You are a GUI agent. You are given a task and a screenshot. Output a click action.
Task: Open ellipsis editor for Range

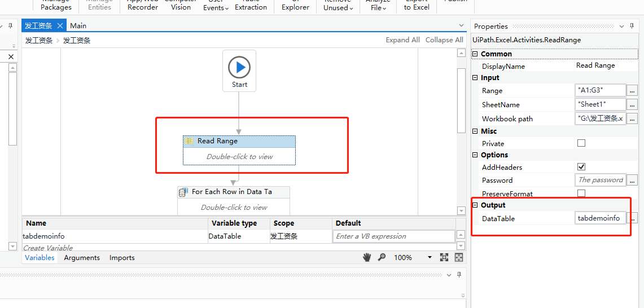(632, 90)
